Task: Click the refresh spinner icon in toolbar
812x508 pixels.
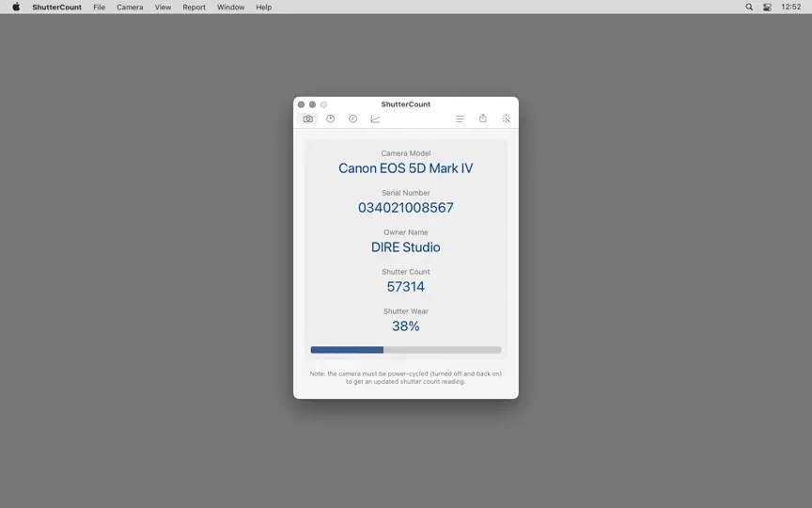Action: point(506,119)
